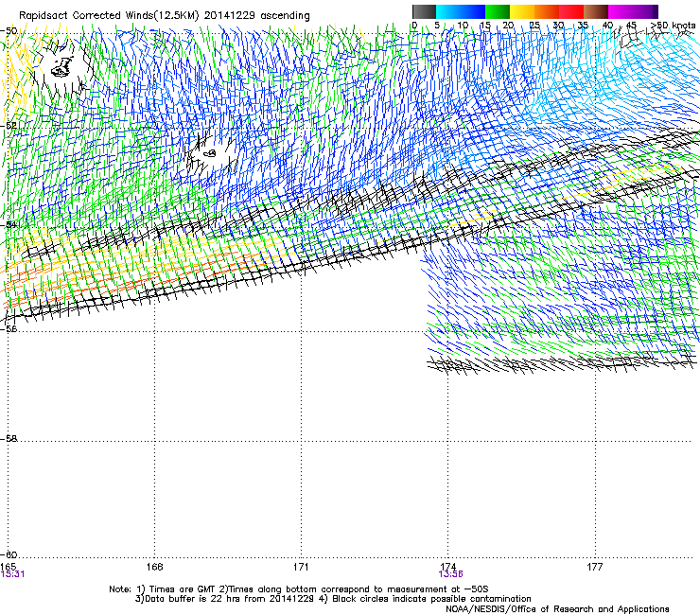
Task: Click the magenta 40-45 knots legend swatch
Action: tap(621, 11)
